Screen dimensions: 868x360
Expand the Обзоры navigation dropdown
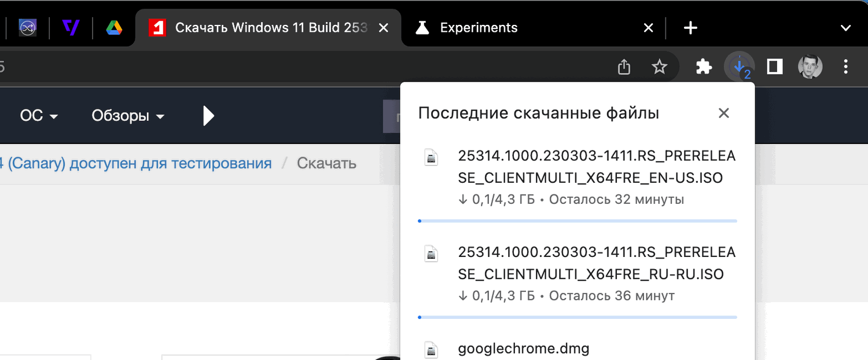click(x=127, y=116)
